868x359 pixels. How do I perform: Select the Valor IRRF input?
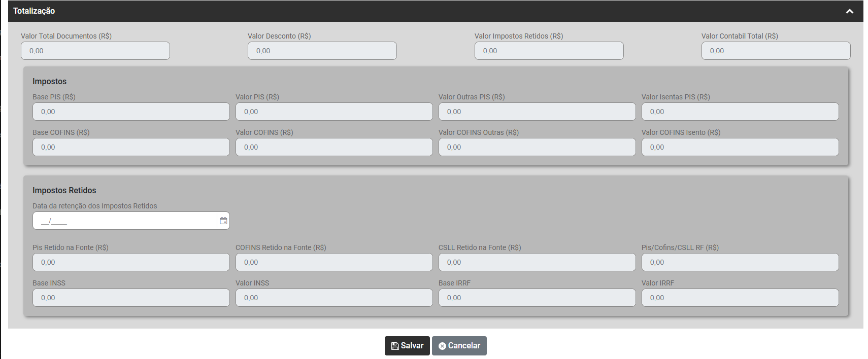point(740,298)
